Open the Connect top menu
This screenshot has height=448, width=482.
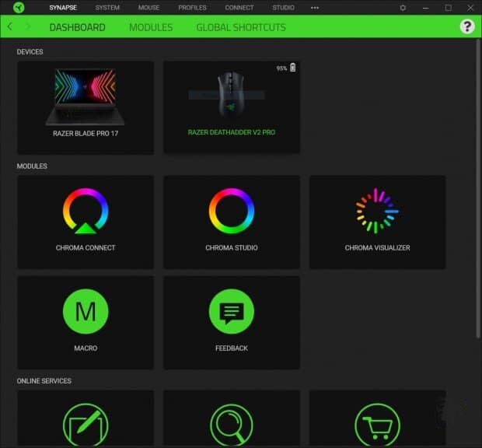[x=239, y=8]
